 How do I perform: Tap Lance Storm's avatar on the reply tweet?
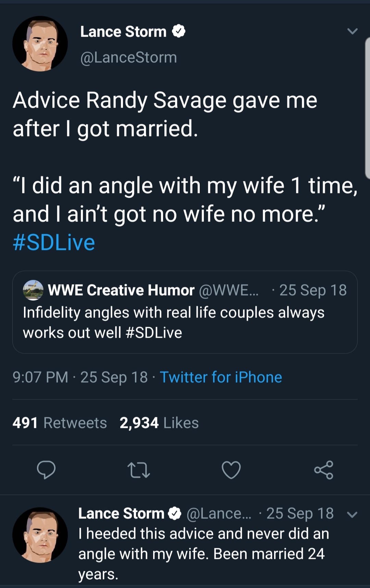[x=40, y=535]
